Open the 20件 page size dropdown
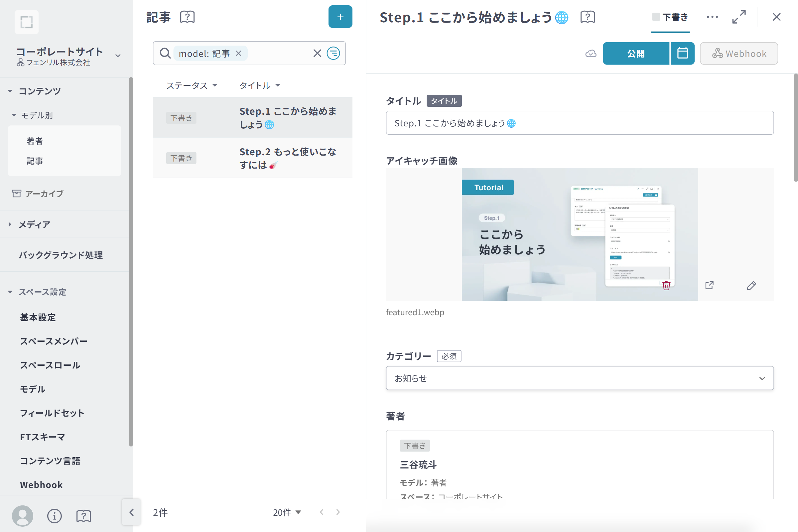 (287, 512)
